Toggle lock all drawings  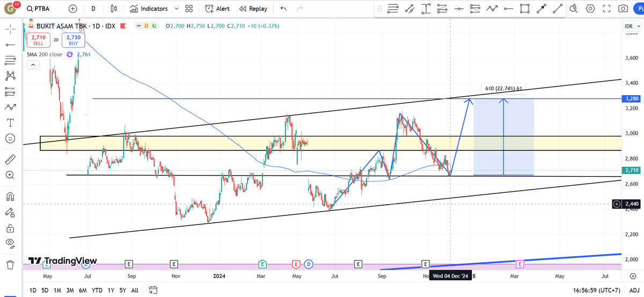coord(10,228)
